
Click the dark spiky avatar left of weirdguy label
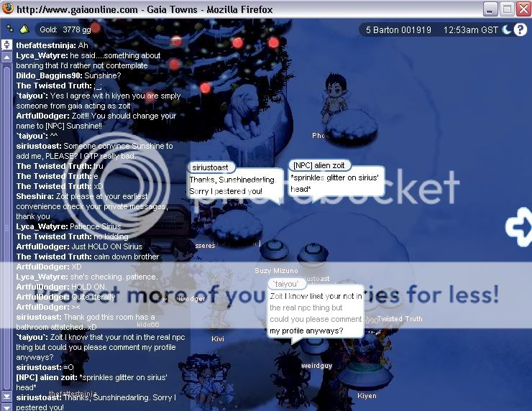click(x=290, y=380)
